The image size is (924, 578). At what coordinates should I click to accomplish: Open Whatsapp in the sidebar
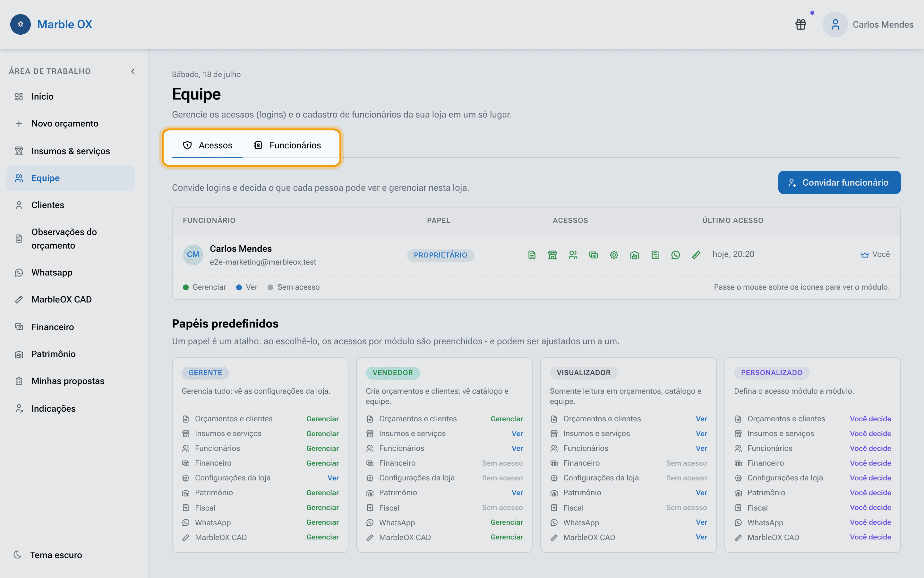coord(71,272)
